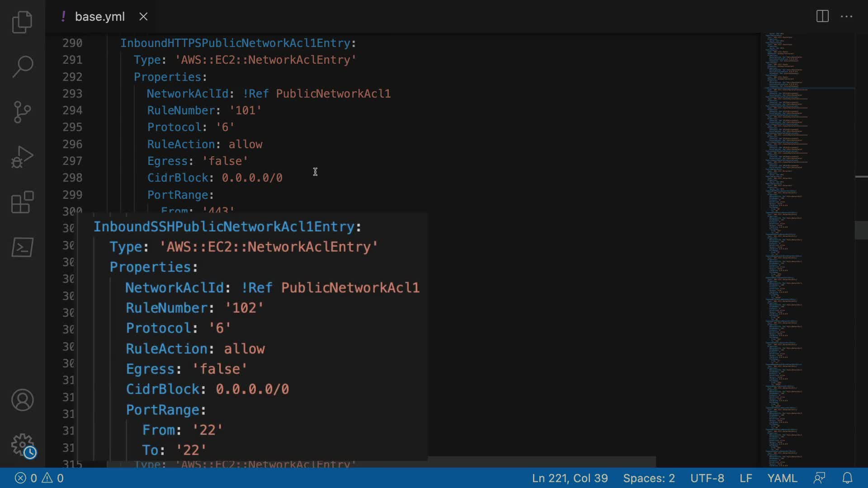
Task: Click Ln 221, Col 39 to go to line
Action: coord(570,478)
